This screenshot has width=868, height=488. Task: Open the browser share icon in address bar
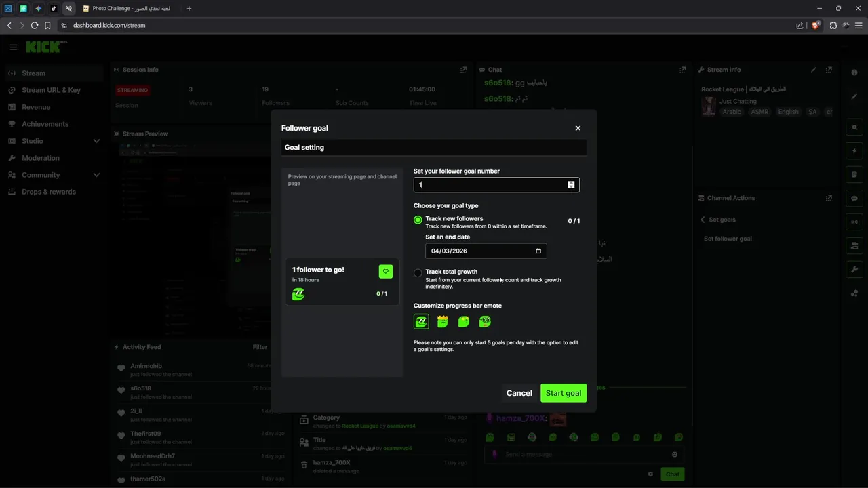click(x=800, y=25)
